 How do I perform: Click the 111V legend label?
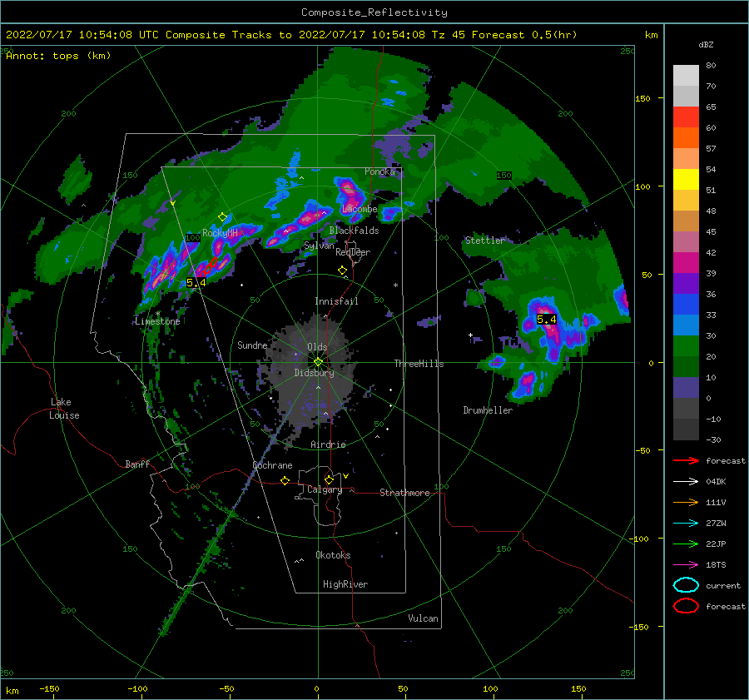click(716, 502)
